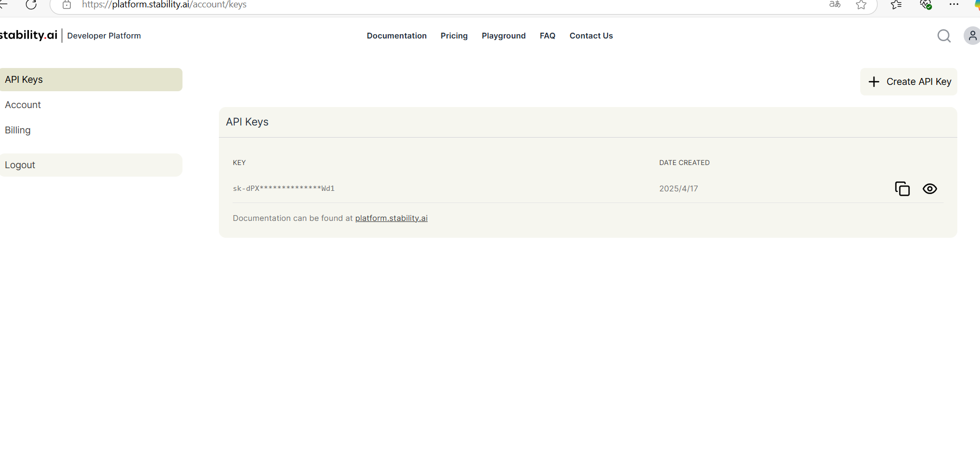Reveal the hidden API key with eye icon

pos(930,189)
